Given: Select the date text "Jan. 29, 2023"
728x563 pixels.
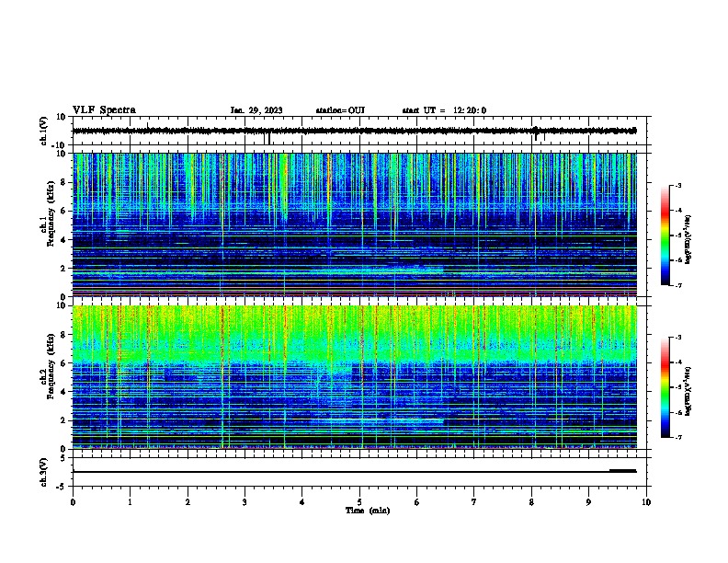Looking at the screenshot, I should (x=256, y=110).
